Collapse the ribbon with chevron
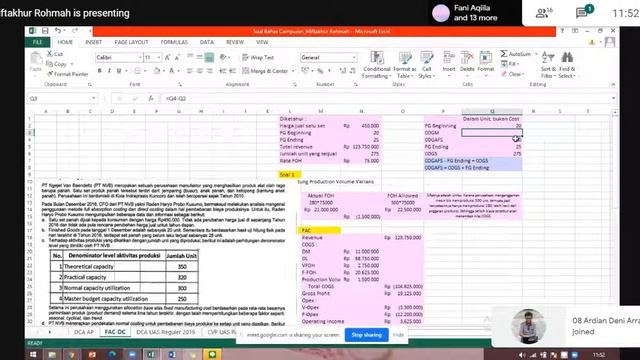Image resolution: width=640 pixels, height=360 pixels. (x=613, y=84)
